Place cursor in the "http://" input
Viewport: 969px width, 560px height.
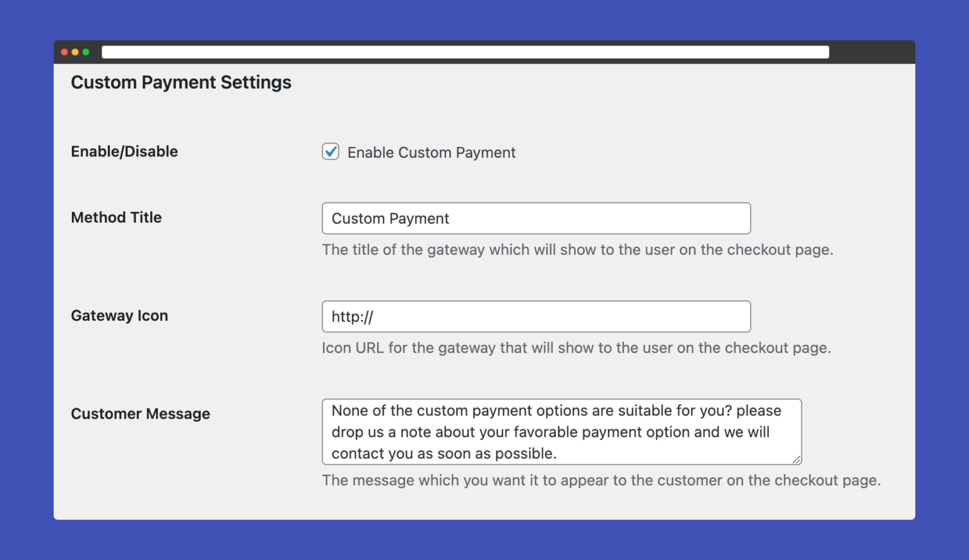coord(352,317)
